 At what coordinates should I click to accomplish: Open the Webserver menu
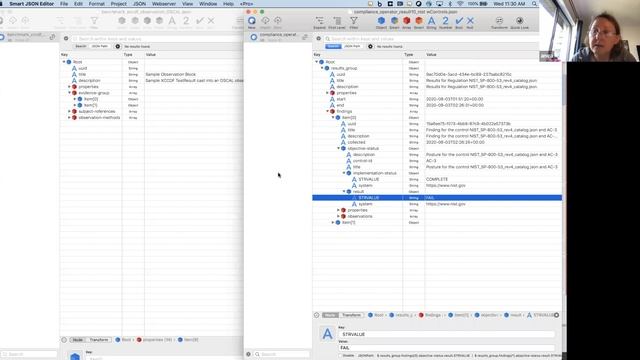[x=164, y=4]
